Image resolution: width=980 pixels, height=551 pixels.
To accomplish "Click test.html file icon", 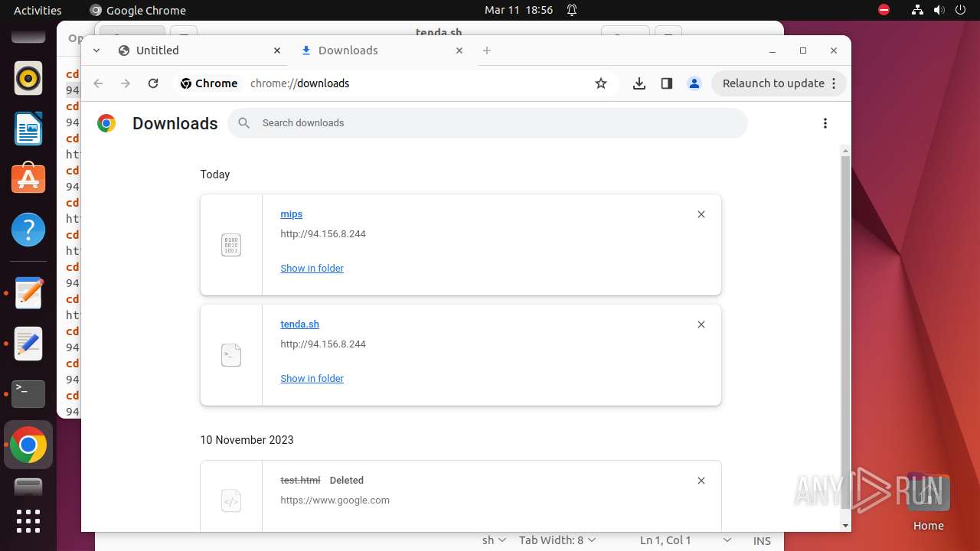I will pos(231,500).
